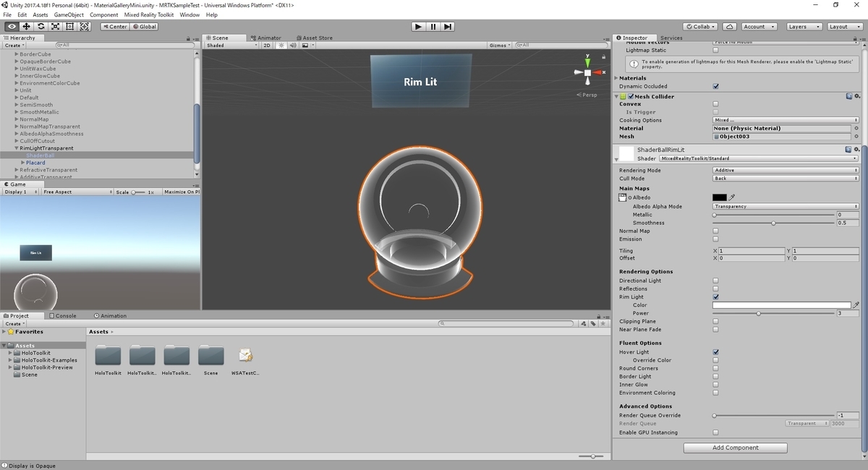This screenshot has width=868, height=470.
Task: Save project search star icon
Action: coord(603,324)
